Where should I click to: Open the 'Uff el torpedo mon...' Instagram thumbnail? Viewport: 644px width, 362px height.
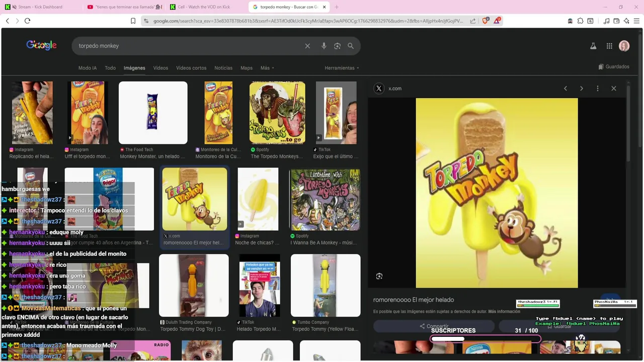pos(88,113)
